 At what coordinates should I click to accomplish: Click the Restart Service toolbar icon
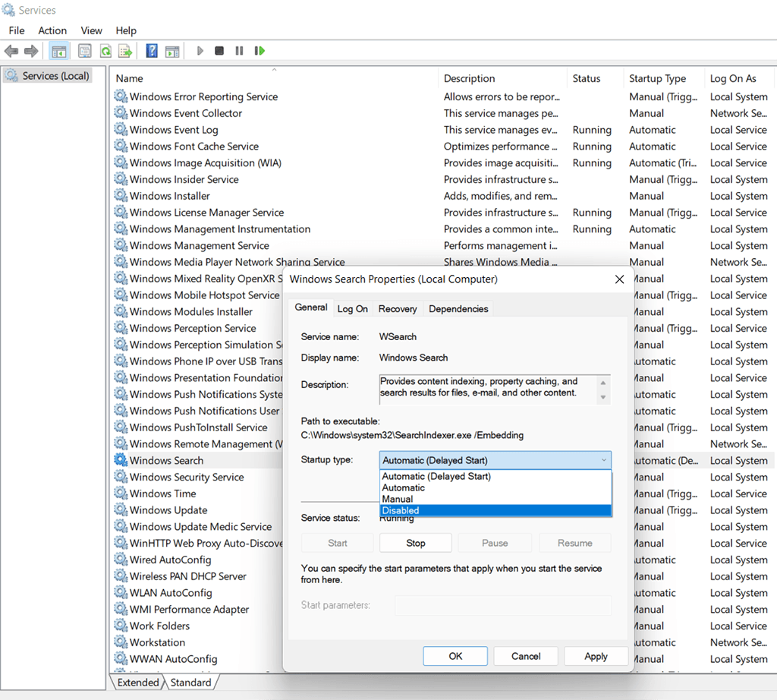pos(260,51)
